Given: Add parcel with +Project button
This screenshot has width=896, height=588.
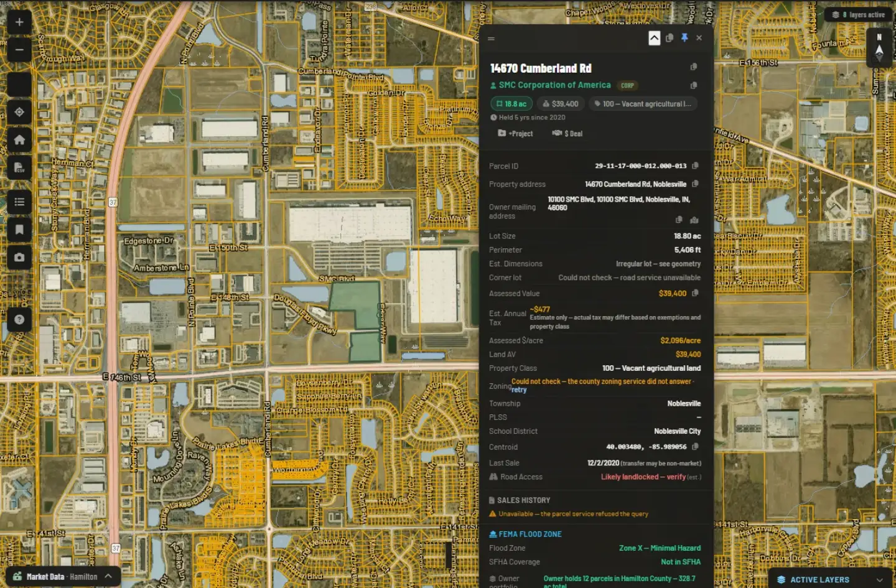Looking at the screenshot, I should 515,134.
